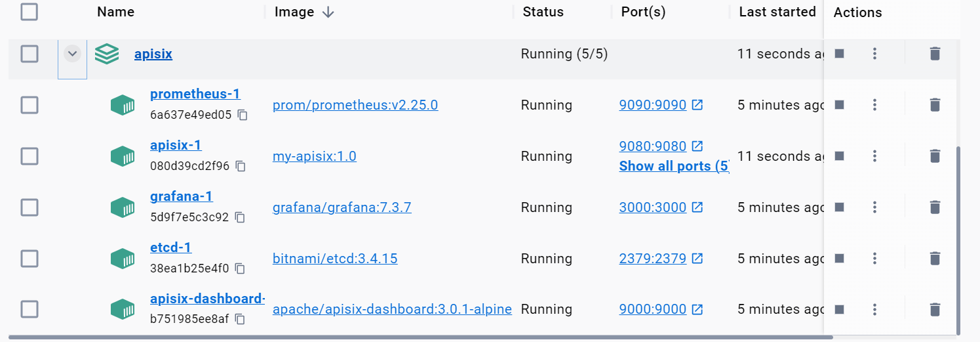Open port 3000:3000 in browser
Screen dimensions: 980x342
(x=661, y=207)
